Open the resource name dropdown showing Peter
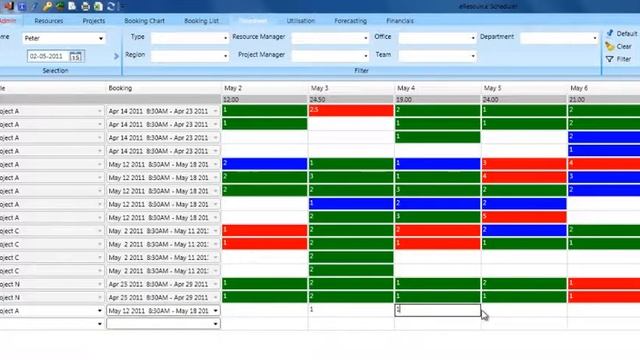The image size is (640, 360). [x=64, y=38]
